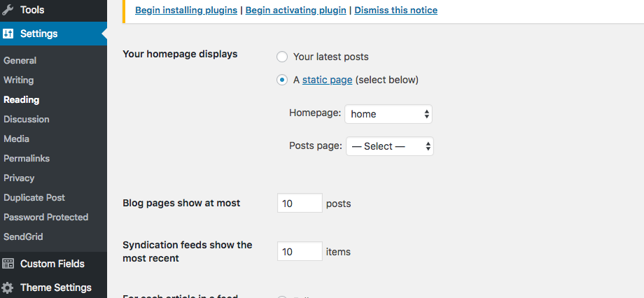Navigate to Permalinks settings
Image resolution: width=644 pixels, height=298 pixels.
tap(27, 158)
